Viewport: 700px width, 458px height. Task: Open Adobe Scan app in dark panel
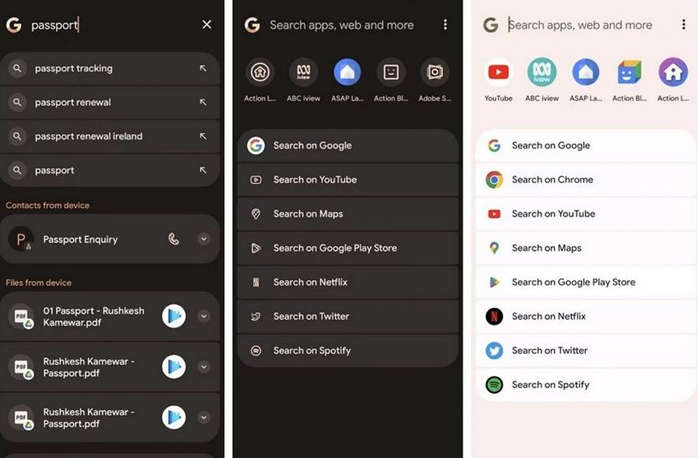(x=435, y=80)
